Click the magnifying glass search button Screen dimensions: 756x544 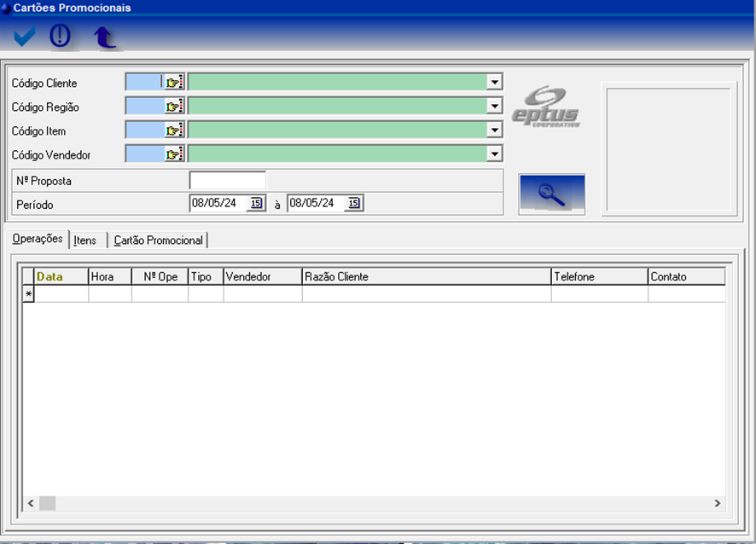pos(551,194)
